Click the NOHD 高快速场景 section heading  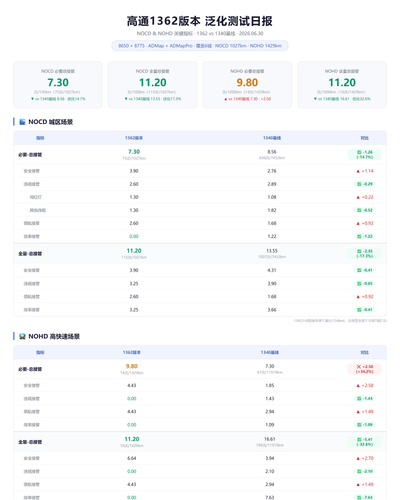54,336
